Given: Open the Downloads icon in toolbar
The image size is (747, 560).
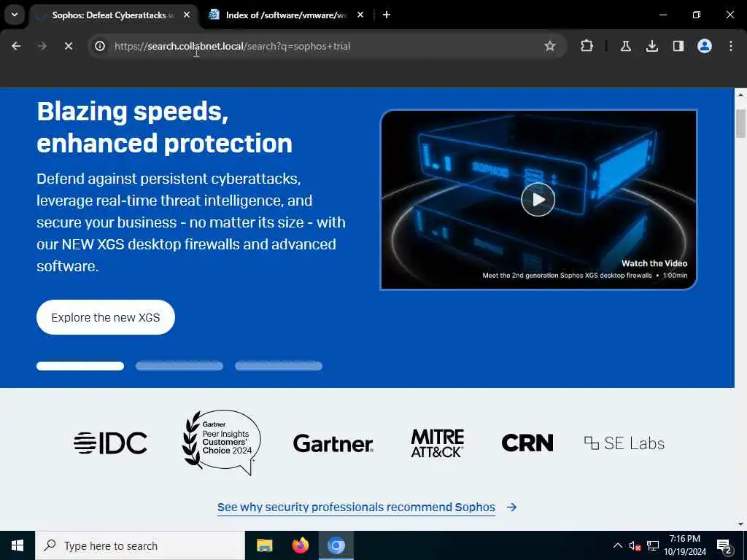Looking at the screenshot, I should pos(651,46).
